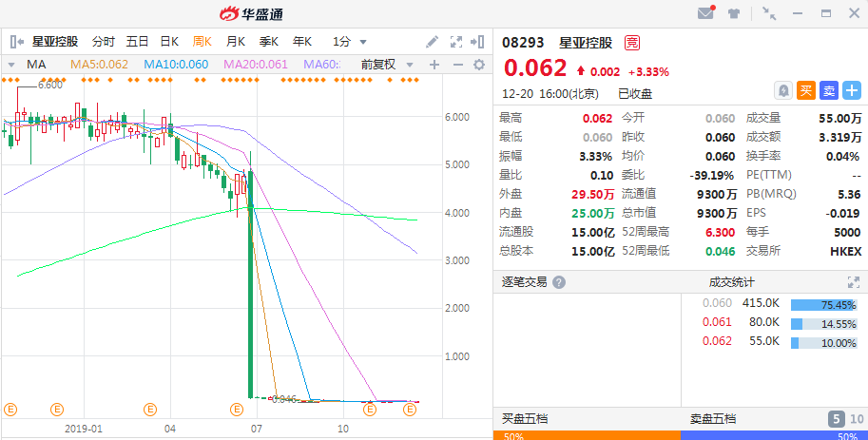
Task: Click the 10.00% volume bar
Action: pyautogui.click(x=823, y=342)
